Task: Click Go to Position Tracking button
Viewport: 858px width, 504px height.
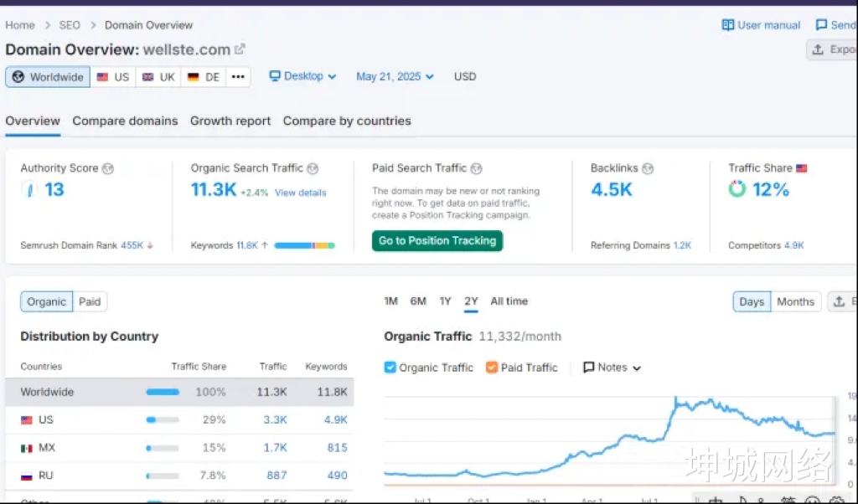Action: (x=437, y=241)
